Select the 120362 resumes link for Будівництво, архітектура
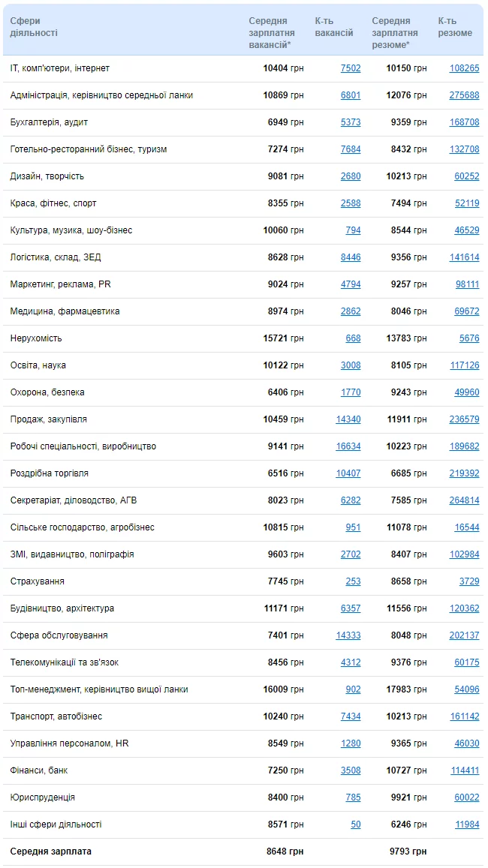The image size is (488, 868). click(x=464, y=609)
